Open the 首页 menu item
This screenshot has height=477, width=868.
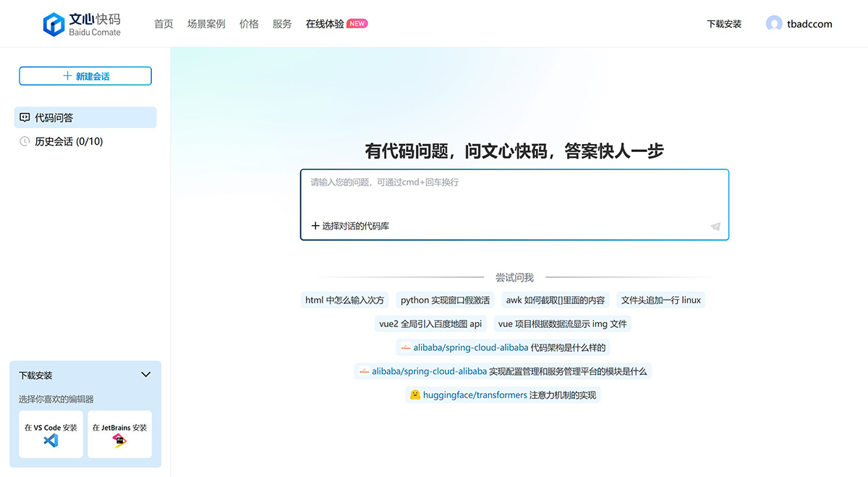point(163,23)
